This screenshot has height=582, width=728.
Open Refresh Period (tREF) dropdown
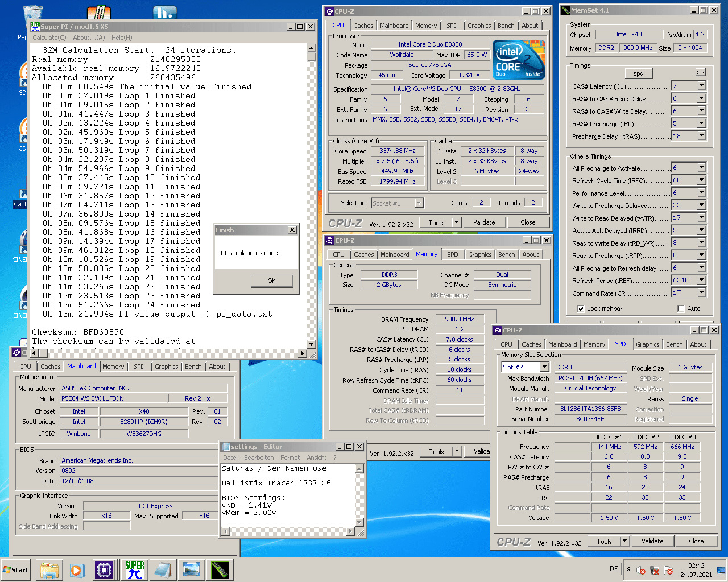point(701,280)
